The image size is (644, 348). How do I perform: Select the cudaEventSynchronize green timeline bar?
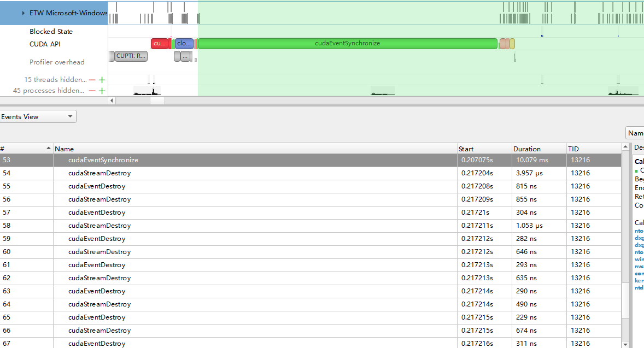(x=348, y=43)
